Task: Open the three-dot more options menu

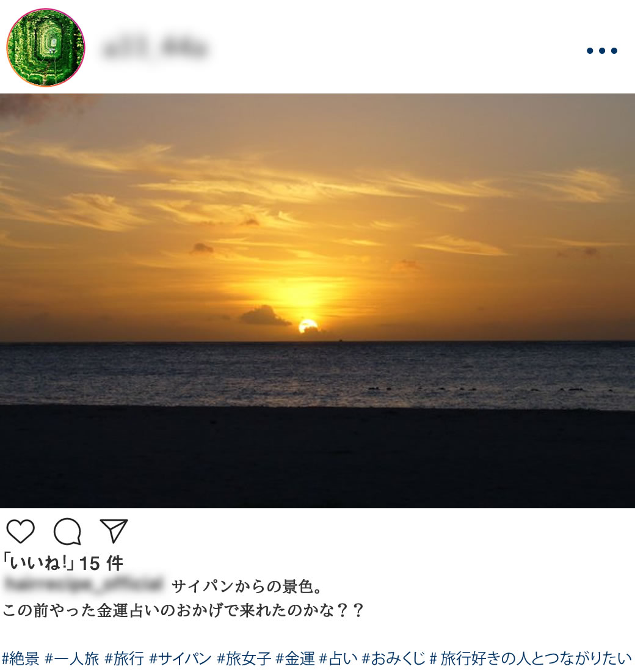Action: [x=602, y=51]
